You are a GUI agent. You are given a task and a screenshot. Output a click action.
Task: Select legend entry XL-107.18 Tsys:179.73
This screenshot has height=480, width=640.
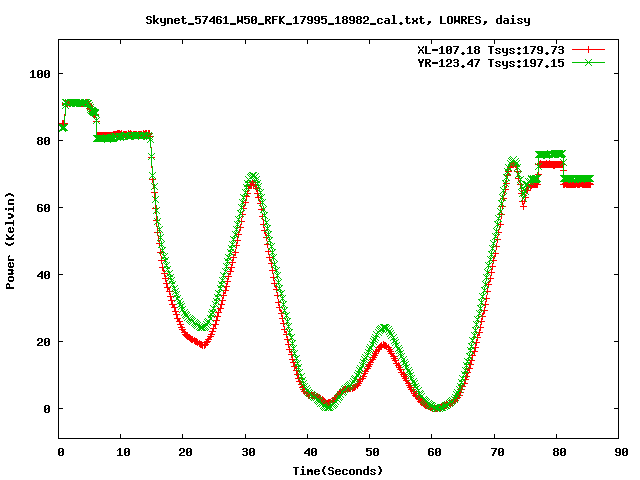tap(491, 50)
